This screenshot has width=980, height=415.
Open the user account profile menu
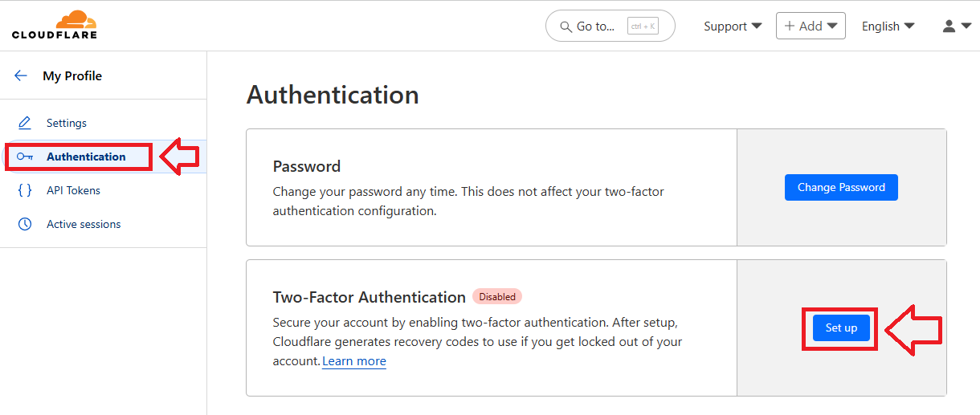coord(956,26)
